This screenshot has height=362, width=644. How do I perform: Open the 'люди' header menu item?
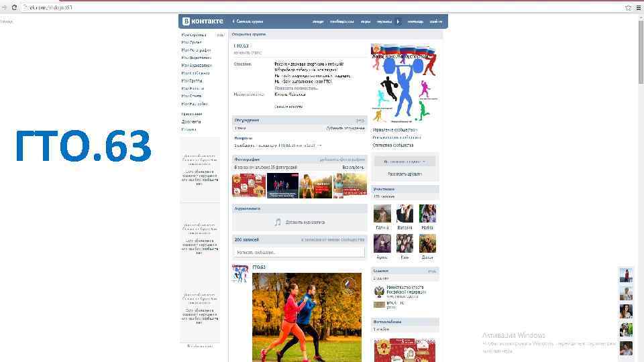click(x=318, y=21)
